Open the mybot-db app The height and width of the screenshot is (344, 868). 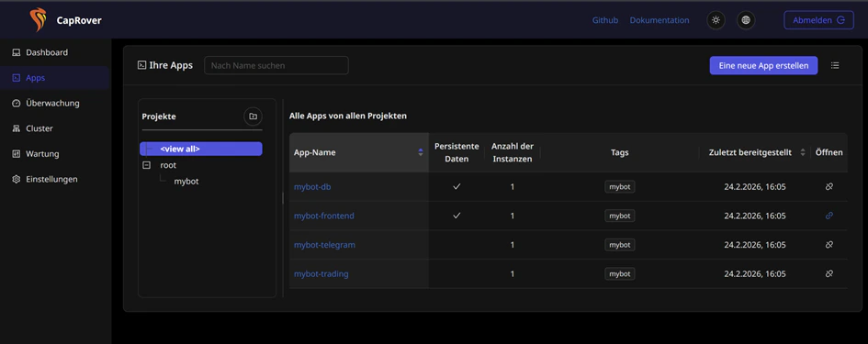[312, 187]
